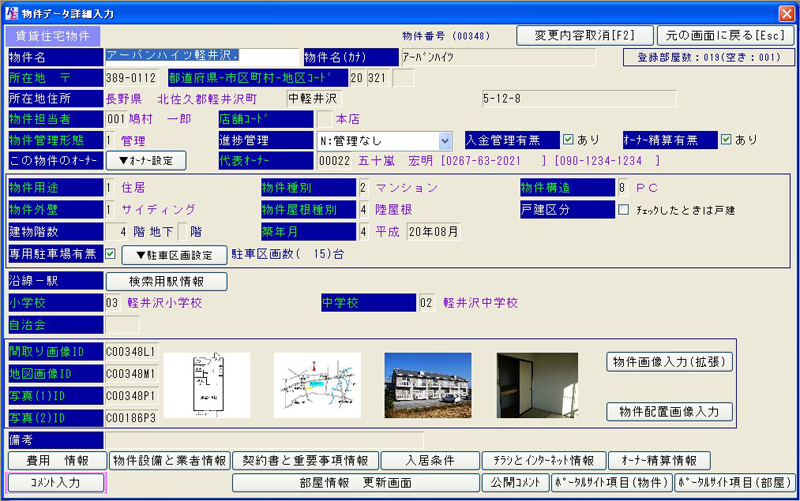Open the ▼駐車区画設定 settings
Viewport: 800px width, 501px height.
174,255
